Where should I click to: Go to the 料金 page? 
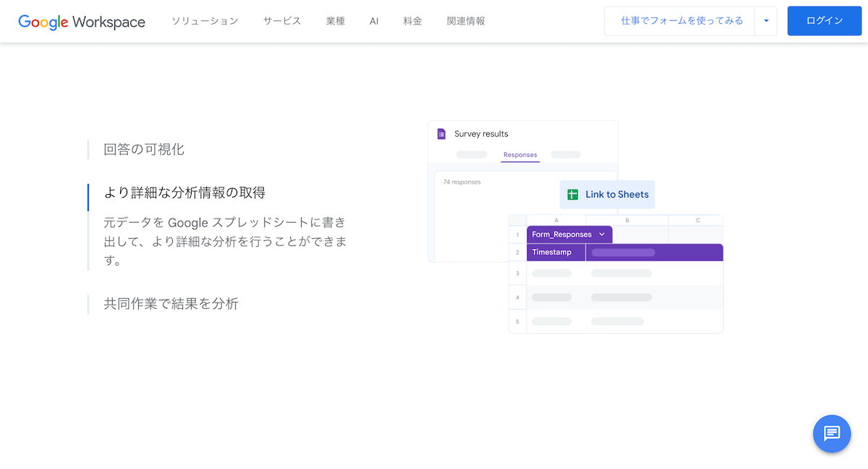point(413,21)
